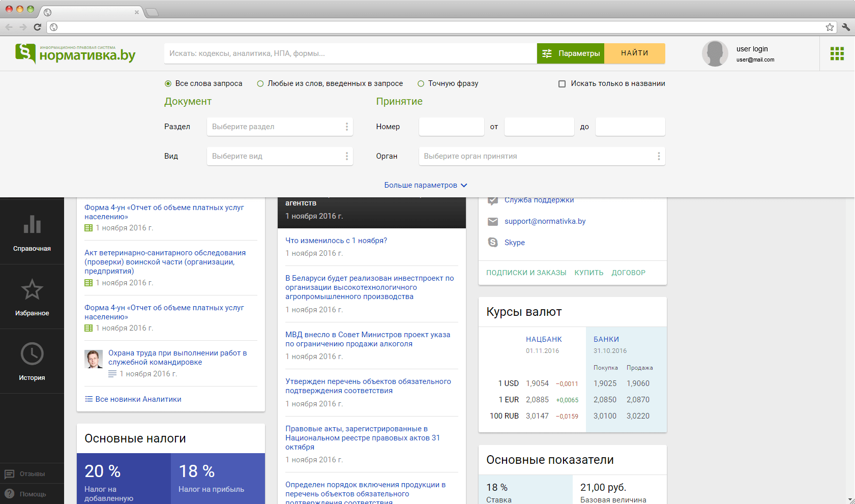Viewport: 855px width, 504px height.
Task: Open Отзывы feedback in sidebar
Action: pyautogui.click(x=32, y=474)
